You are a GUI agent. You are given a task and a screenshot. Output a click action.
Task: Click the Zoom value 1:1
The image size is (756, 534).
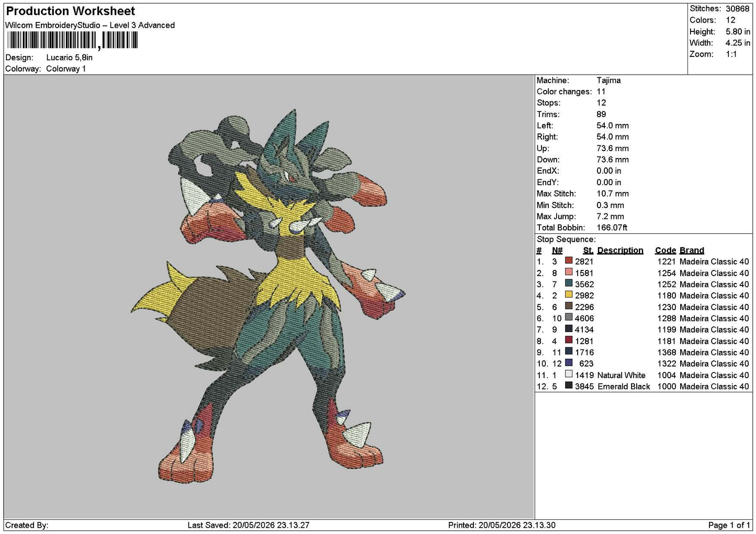(x=731, y=54)
